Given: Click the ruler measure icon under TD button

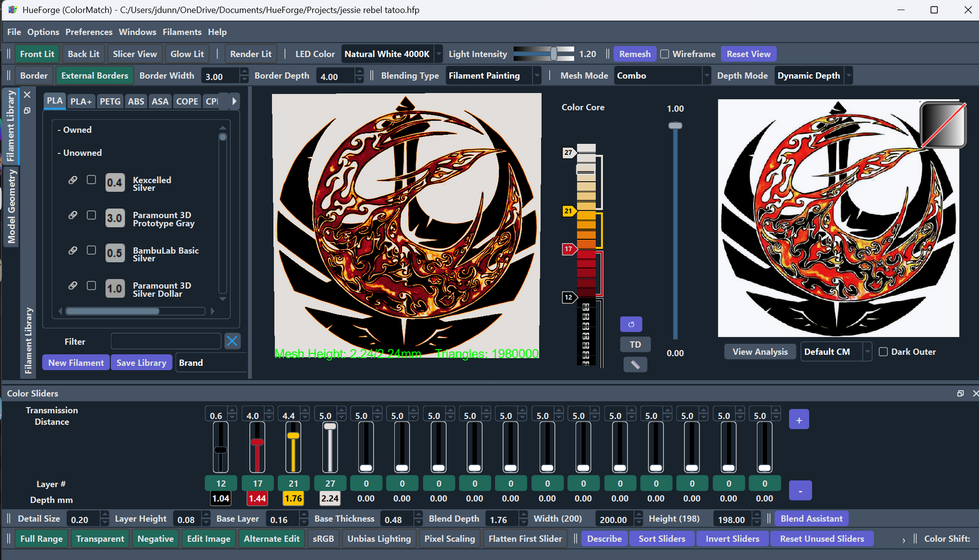Looking at the screenshot, I should [635, 364].
